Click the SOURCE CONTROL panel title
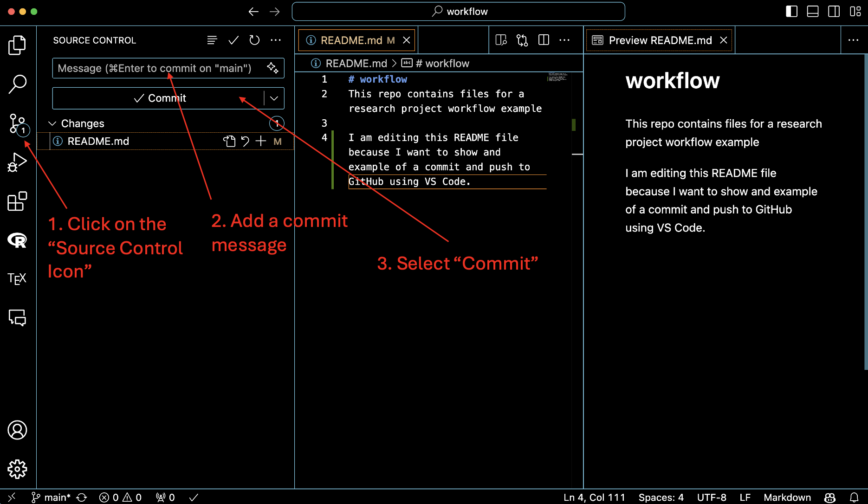Viewport: 868px width, 504px height. pos(95,40)
